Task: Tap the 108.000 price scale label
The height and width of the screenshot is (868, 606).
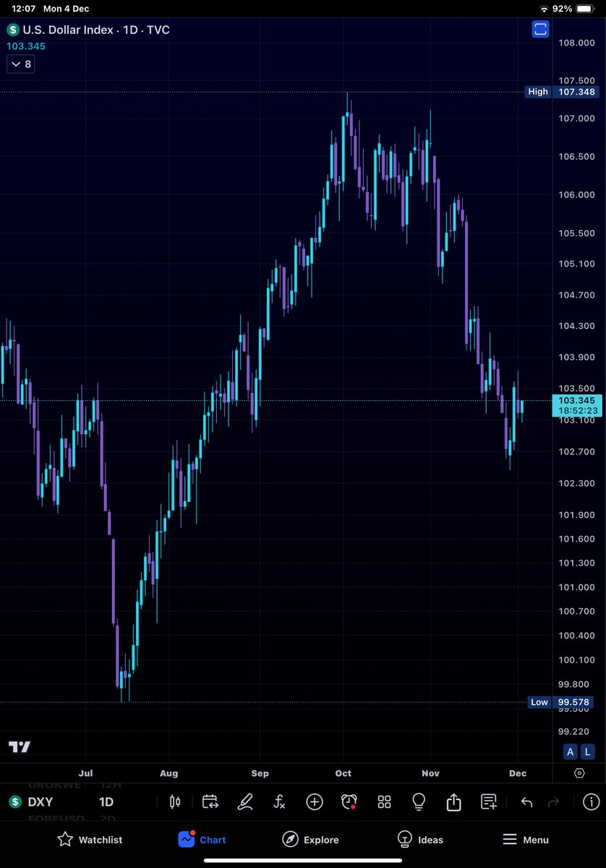Action: coord(576,43)
